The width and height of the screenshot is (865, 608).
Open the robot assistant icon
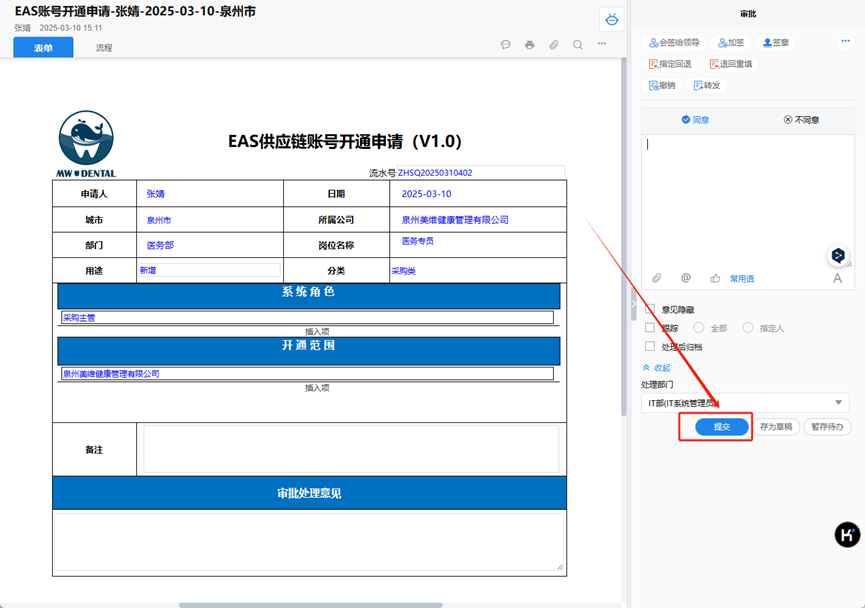612,19
